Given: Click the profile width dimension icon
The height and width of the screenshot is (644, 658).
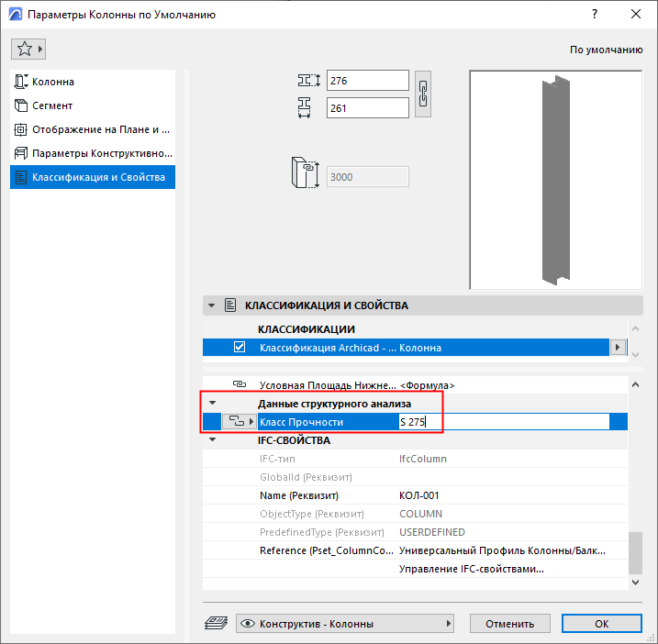Looking at the screenshot, I should click(309, 80).
